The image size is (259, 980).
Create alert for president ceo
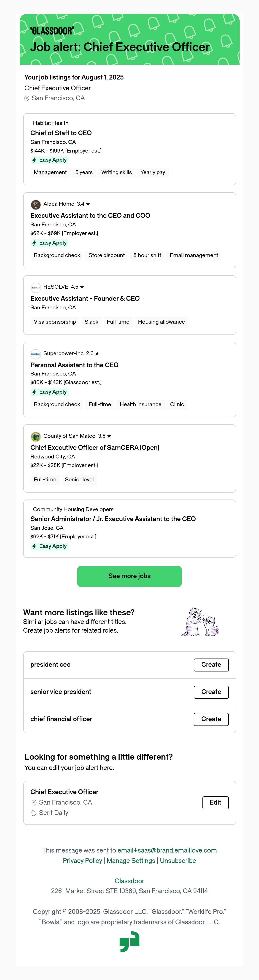click(x=211, y=665)
